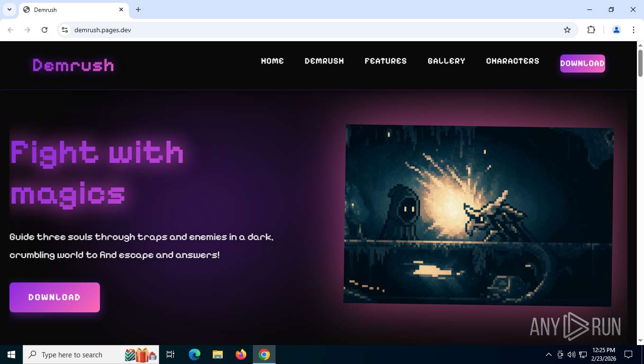This screenshot has width=644, height=364.
Task: Open Chrome three-dot menu
Action: tap(634, 30)
